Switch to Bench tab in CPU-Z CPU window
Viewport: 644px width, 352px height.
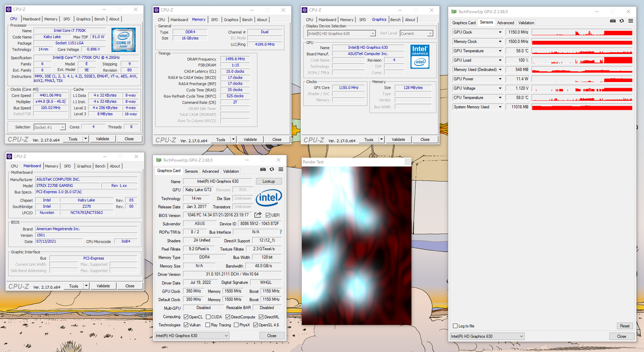point(100,19)
